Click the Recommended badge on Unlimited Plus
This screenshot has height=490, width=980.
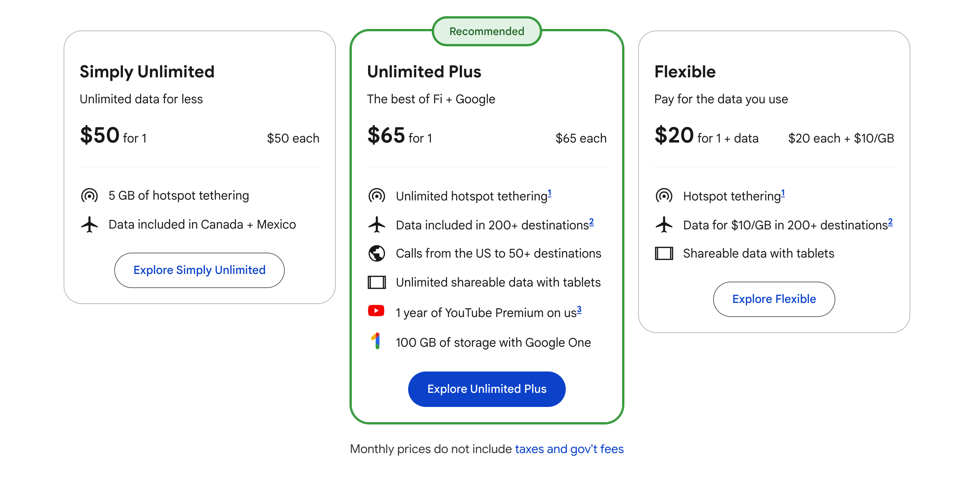(487, 31)
